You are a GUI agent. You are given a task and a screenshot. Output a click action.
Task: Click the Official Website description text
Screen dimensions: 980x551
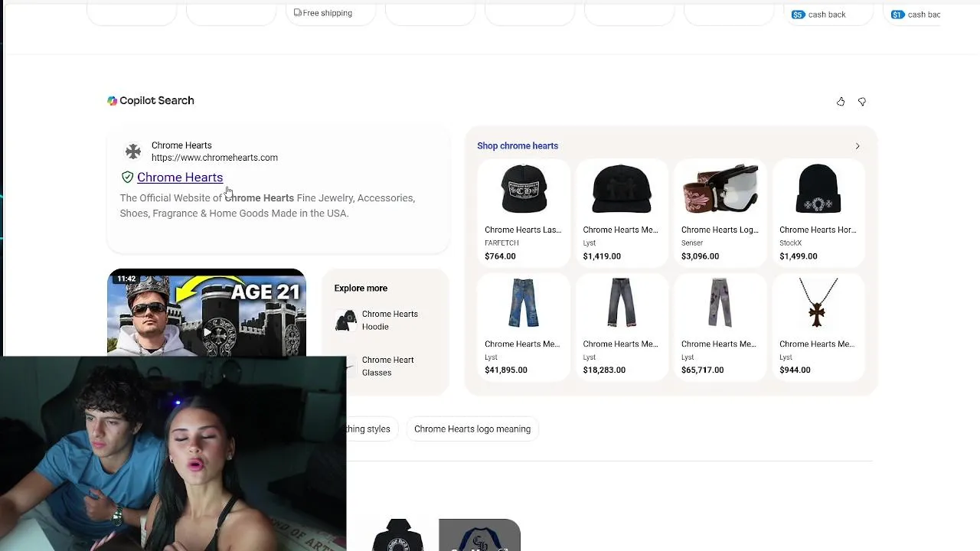pos(267,206)
